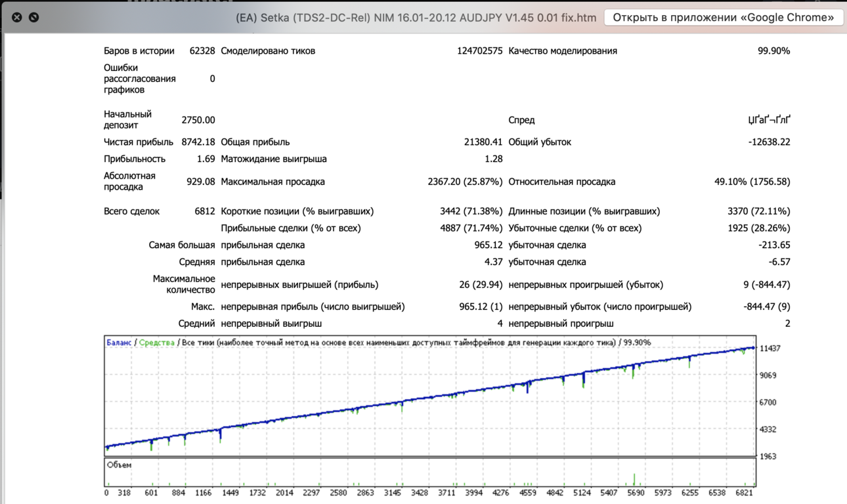Select the Баланс legend label on the chart
Image resolution: width=847 pixels, height=504 pixels.
(x=119, y=343)
